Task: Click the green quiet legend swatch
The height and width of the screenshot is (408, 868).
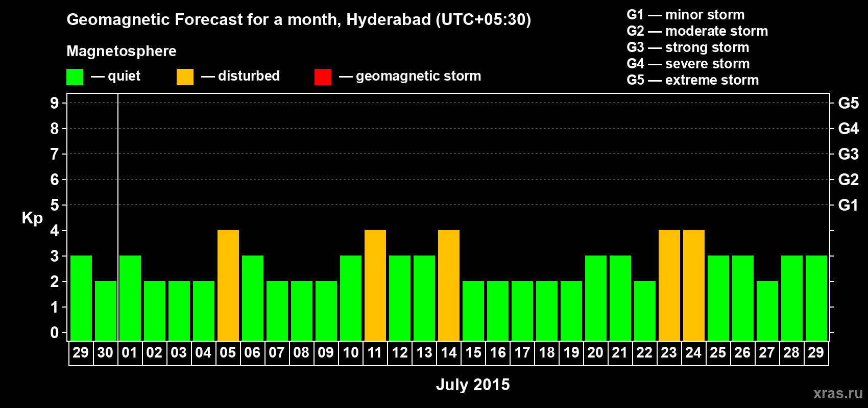Action: click(75, 77)
